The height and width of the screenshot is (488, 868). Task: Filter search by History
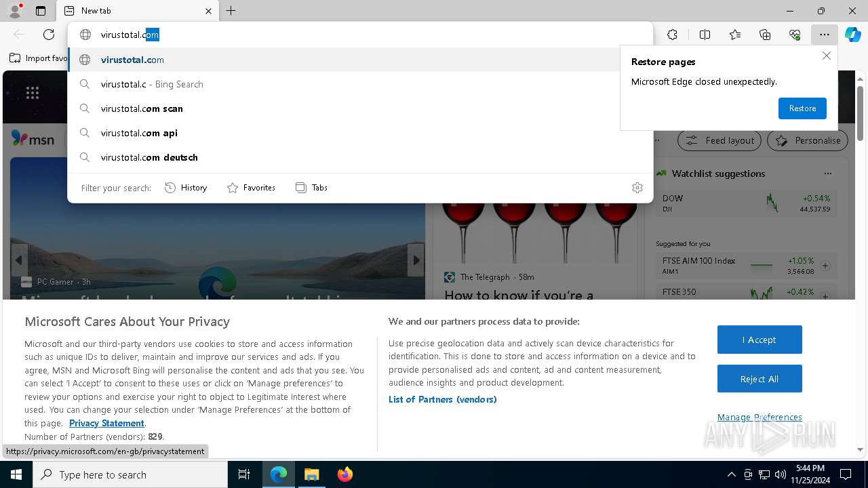186,188
